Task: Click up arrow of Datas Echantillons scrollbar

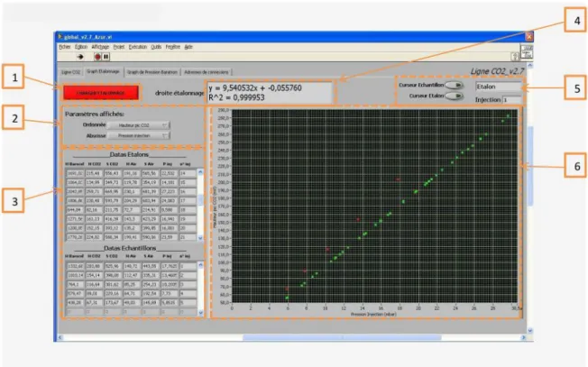Action: tap(200, 265)
